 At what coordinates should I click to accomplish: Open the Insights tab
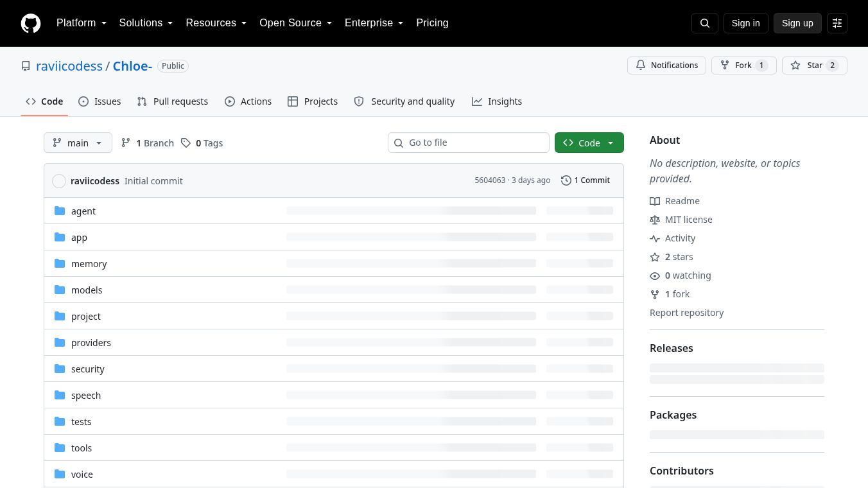(x=497, y=101)
